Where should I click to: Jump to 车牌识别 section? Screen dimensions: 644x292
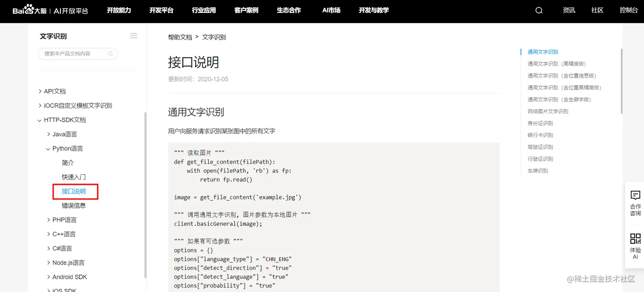coord(538,171)
